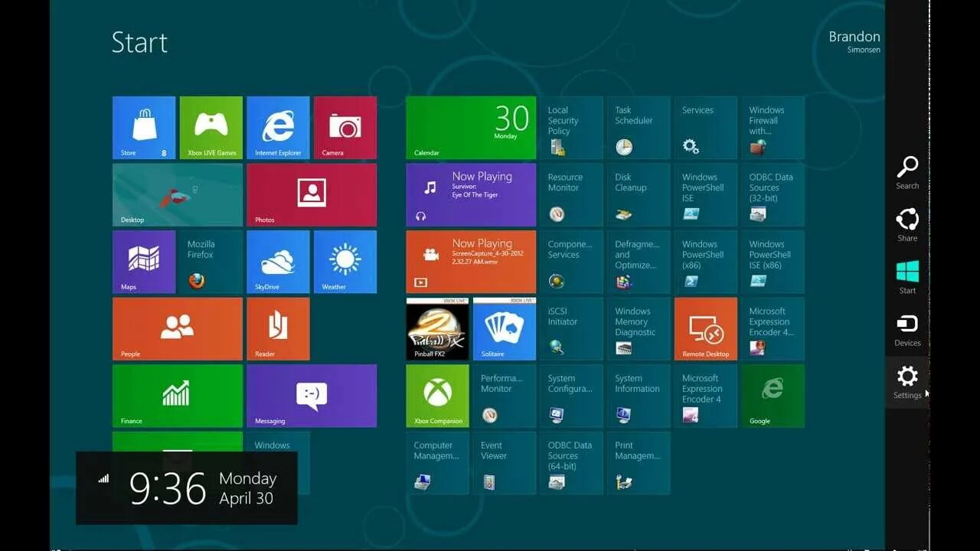Open the People tile
980x551 pixels.
pos(178,329)
